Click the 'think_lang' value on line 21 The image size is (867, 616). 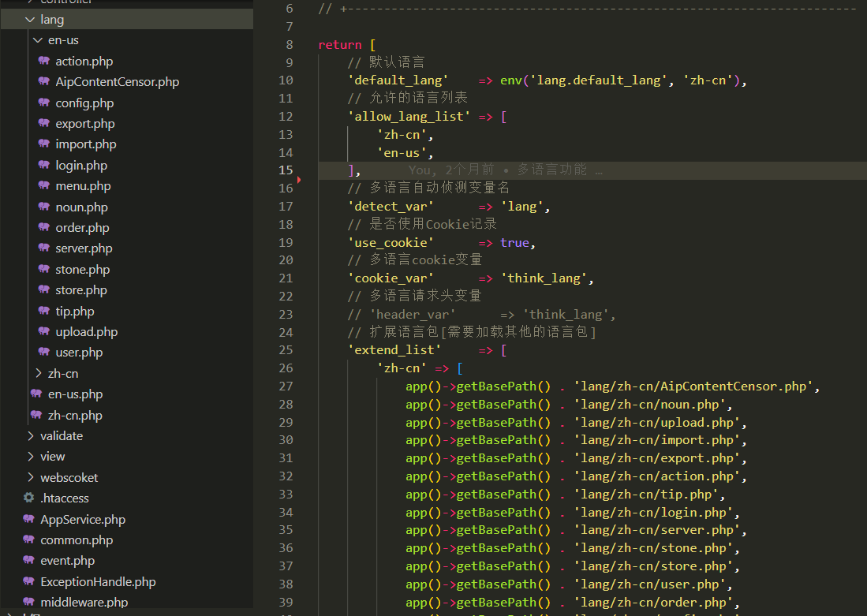pos(544,278)
